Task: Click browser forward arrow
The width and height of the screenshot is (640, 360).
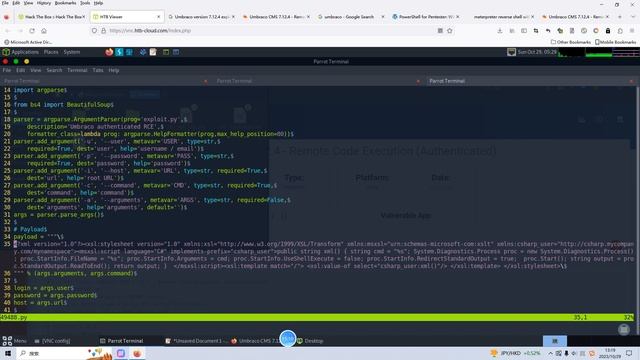Action: click(20, 31)
